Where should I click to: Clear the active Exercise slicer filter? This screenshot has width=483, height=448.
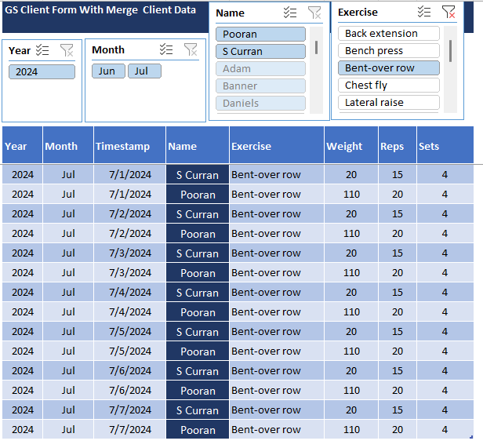coord(448,12)
